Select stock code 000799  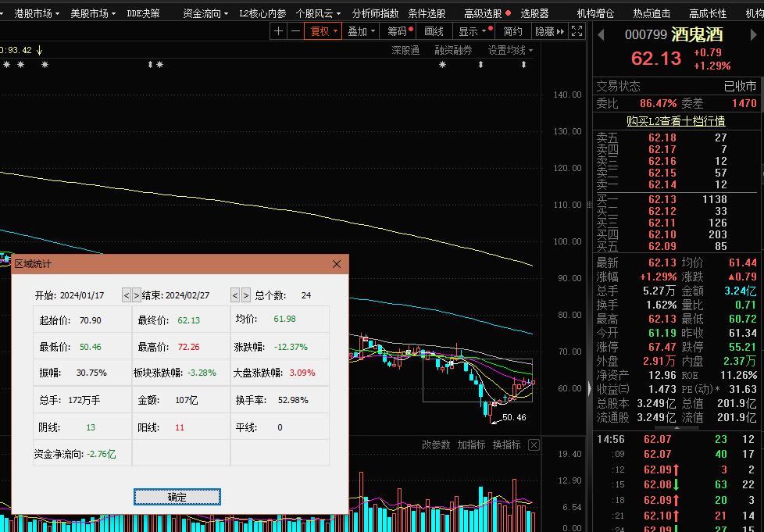tap(645, 34)
